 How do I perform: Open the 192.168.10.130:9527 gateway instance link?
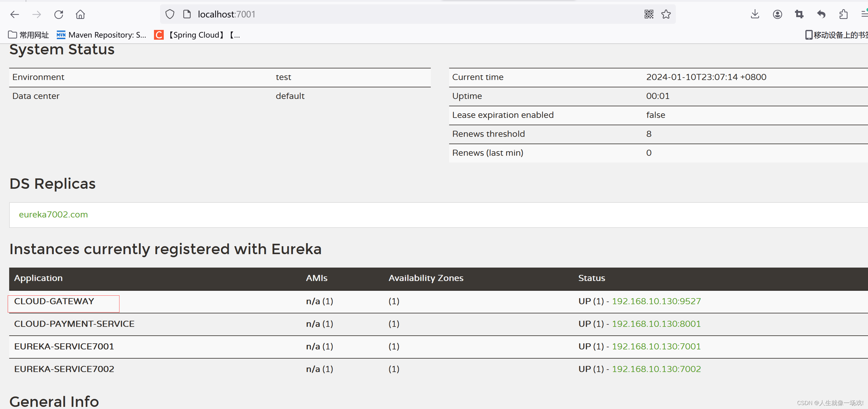coord(656,301)
